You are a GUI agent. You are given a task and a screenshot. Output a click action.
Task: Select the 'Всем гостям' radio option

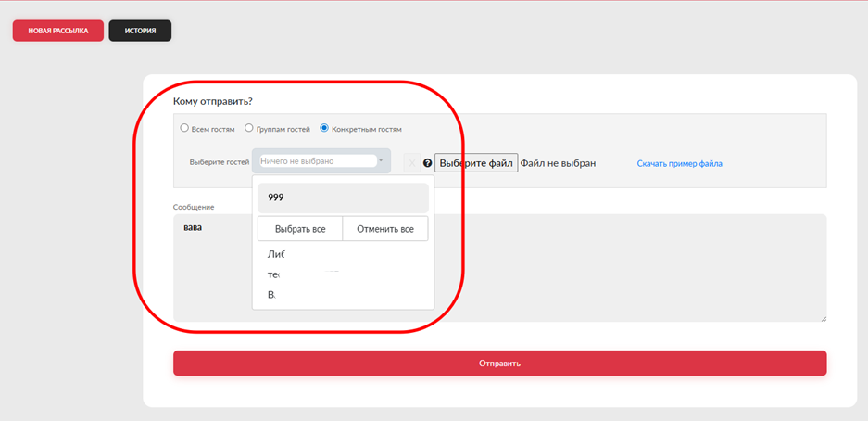(184, 128)
